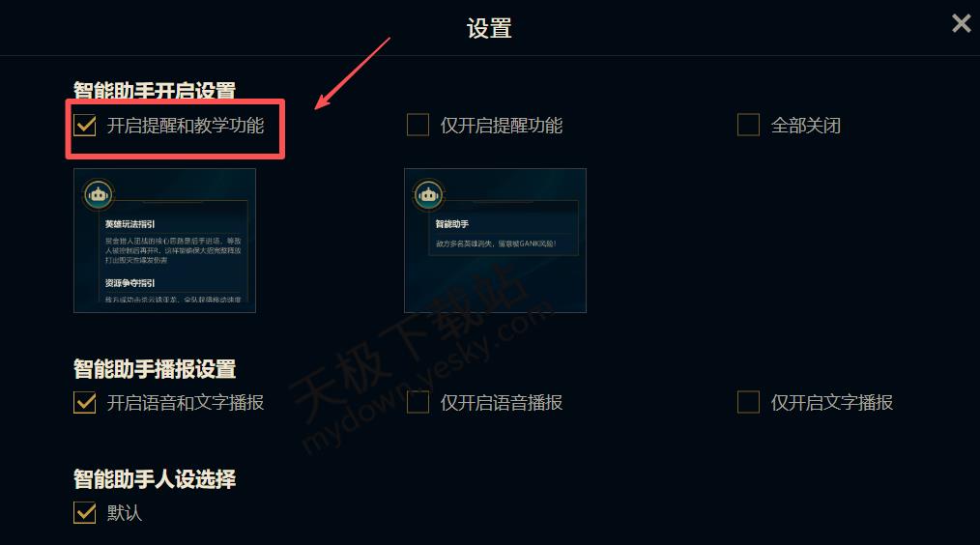The width and height of the screenshot is (980, 545).
Task: Check the 全部关闭 option
Action: (x=748, y=125)
